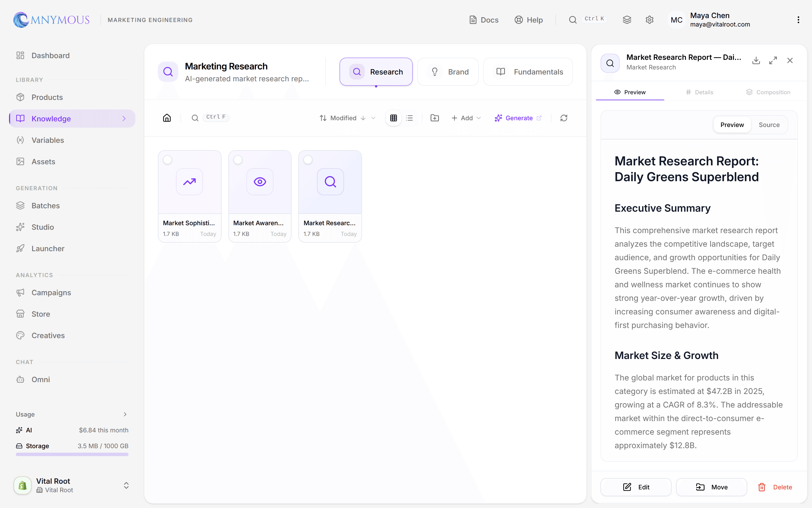Screen dimensions: 812x508
Task: Download the Market Research Report
Action: coord(756,60)
